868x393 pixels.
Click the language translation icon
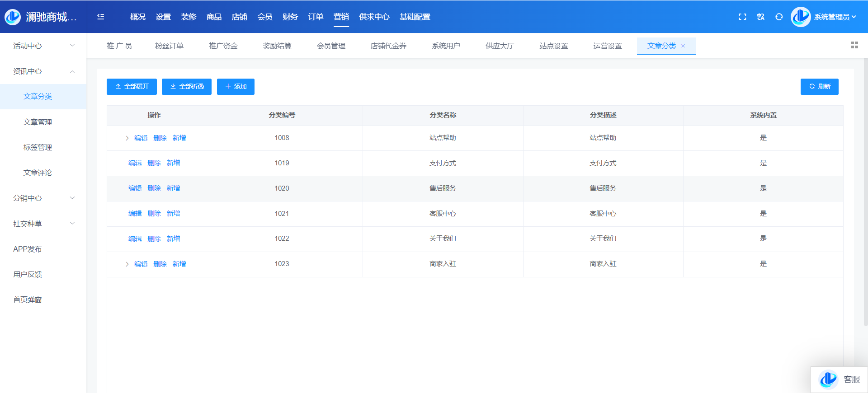(x=761, y=17)
